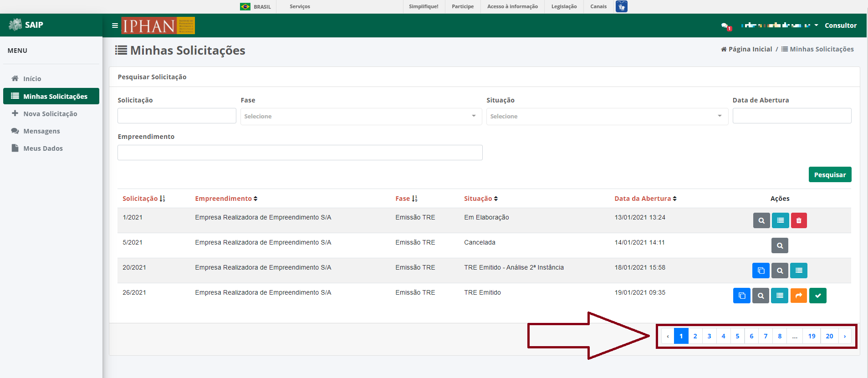
Task: Click the 'Em Elaboração' status cell
Action: click(x=486, y=217)
